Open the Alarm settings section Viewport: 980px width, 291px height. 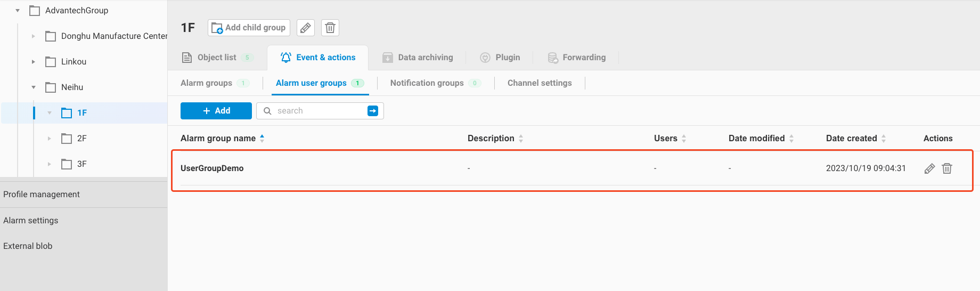click(x=31, y=221)
